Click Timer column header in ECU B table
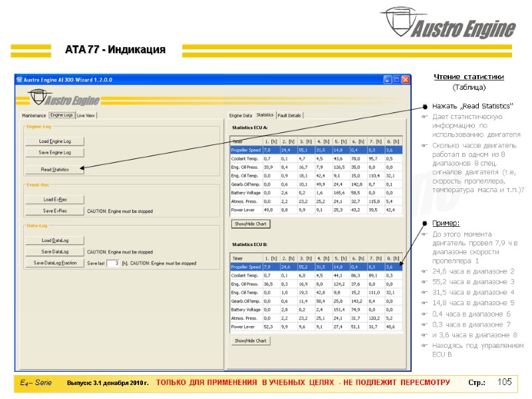This screenshot has height=399, width=532. [246, 258]
